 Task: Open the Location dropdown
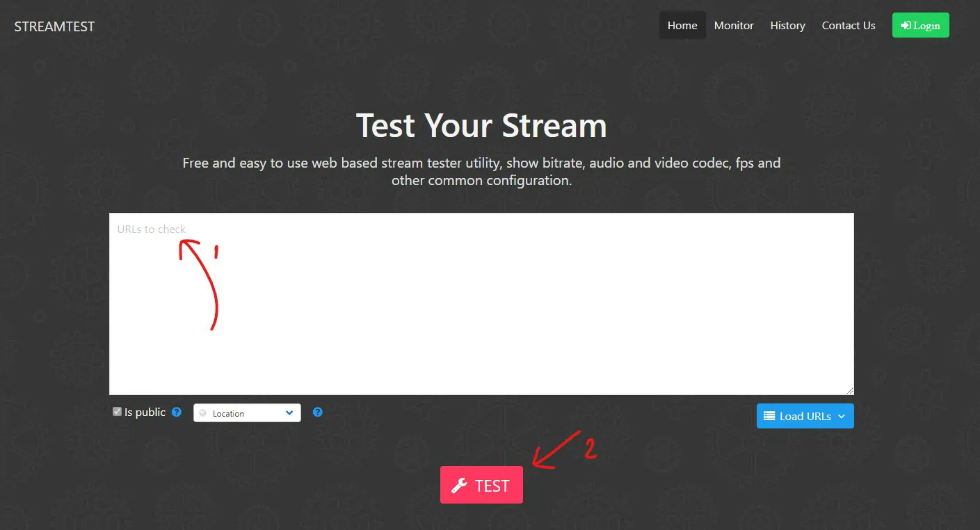(247, 413)
